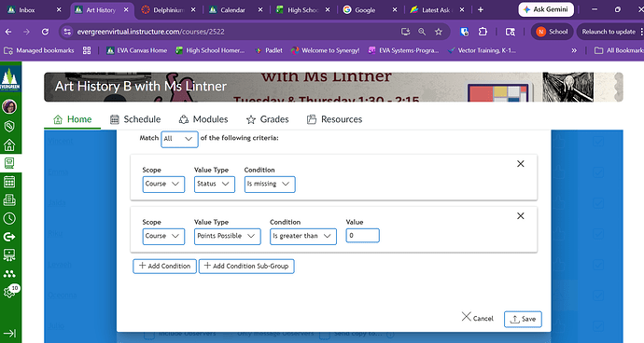Open the Welcome to Synergy! bookmark
Viewport: 644px width, 343px height.
(326, 50)
